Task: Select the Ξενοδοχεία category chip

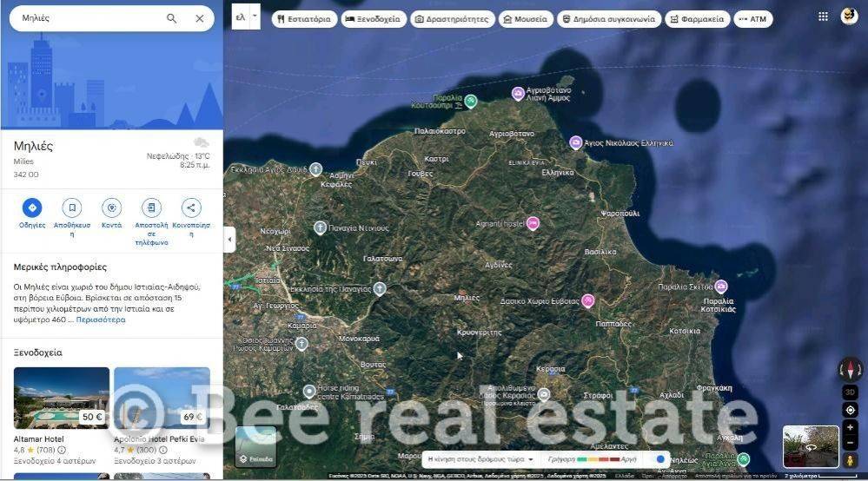Action: coord(374,19)
